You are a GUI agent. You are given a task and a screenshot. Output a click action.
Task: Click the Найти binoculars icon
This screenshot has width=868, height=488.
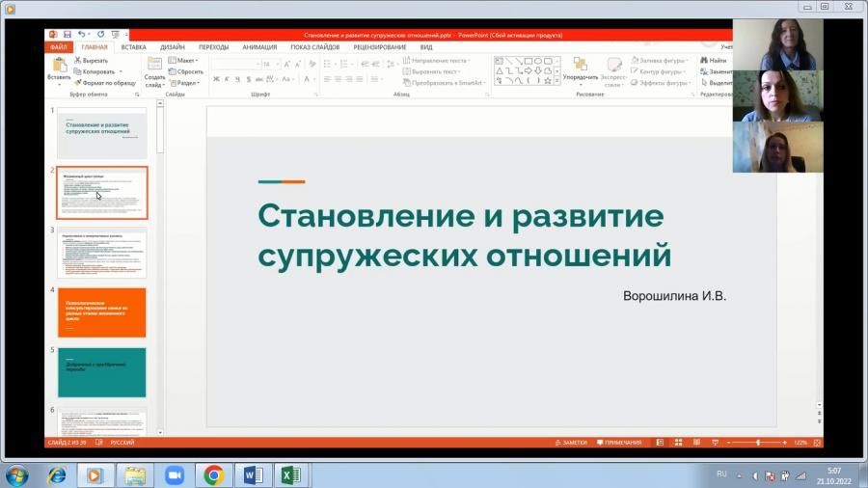704,61
